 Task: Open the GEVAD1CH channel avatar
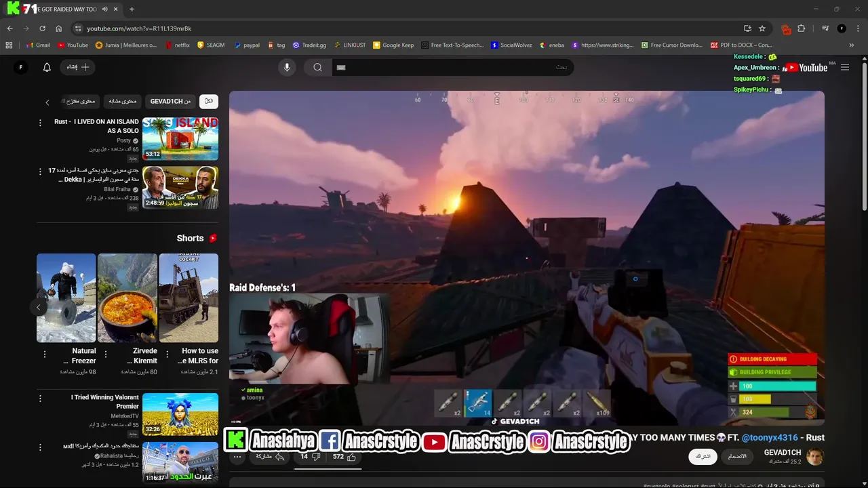814,457
